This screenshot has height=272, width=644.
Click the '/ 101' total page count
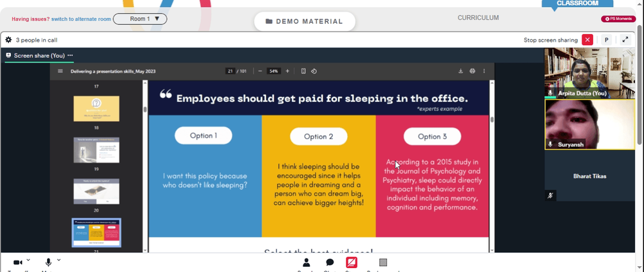pyautogui.click(x=241, y=71)
